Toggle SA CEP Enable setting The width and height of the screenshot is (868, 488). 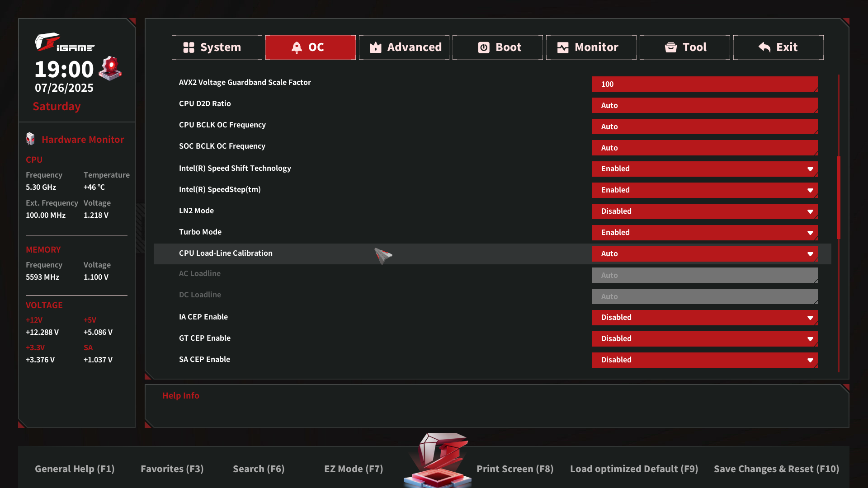[704, 360]
